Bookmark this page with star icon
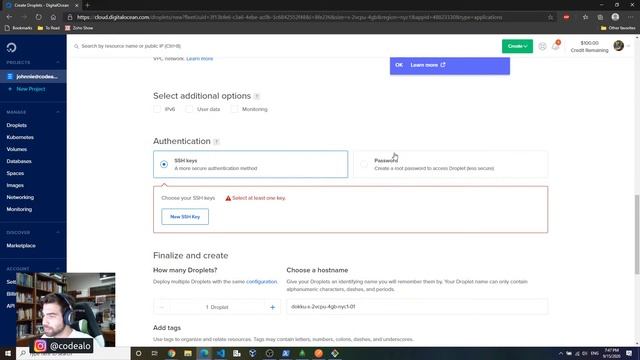 click(550, 17)
